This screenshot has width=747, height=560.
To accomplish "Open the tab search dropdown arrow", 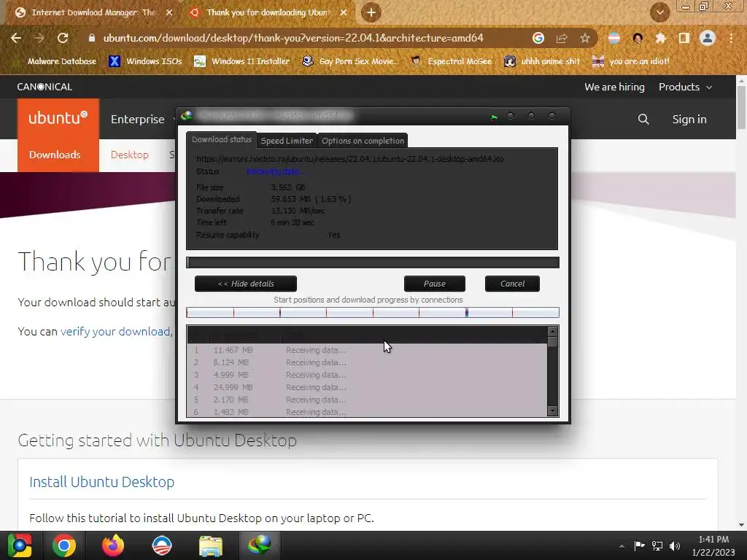I will (659, 12).
